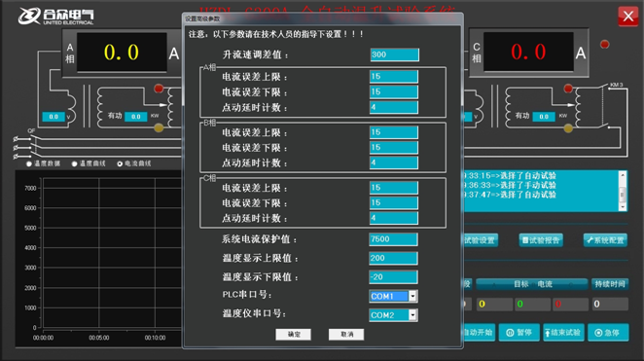Image resolution: width=644 pixels, height=361 pixels.
Task: Click B相 电流误差上限 field
Action: coord(393,132)
